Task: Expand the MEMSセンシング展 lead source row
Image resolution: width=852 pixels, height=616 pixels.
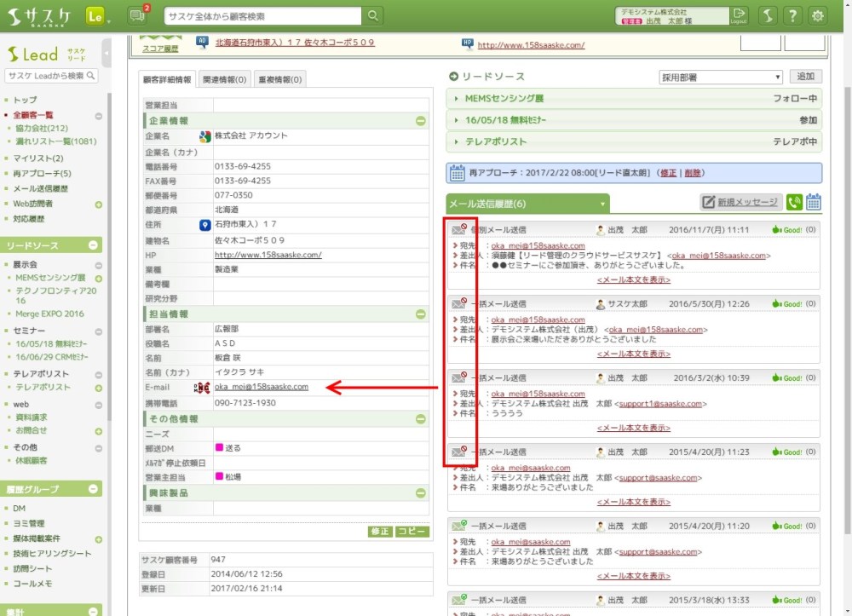Action: pos(457,99)
